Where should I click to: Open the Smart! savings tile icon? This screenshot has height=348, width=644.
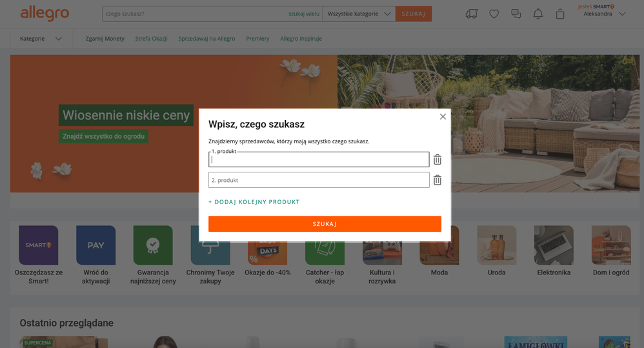point(39,245)
